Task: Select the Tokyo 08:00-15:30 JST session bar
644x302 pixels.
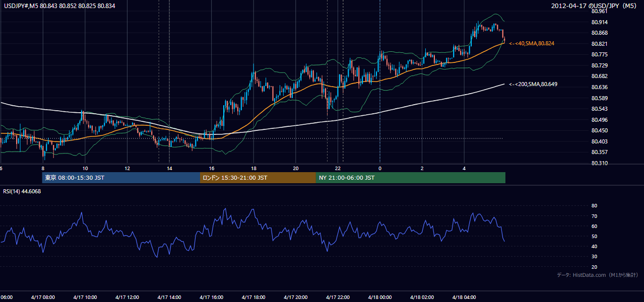Action: [121, 178]
